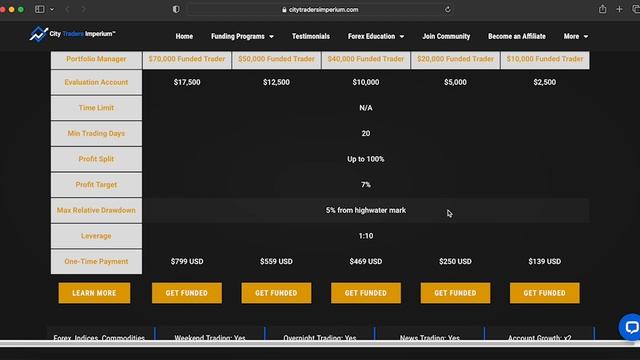This screenshot has width=640, height=360.
Task: Select the $40,000 Funded Trader column
Action: tap(366, 59)
